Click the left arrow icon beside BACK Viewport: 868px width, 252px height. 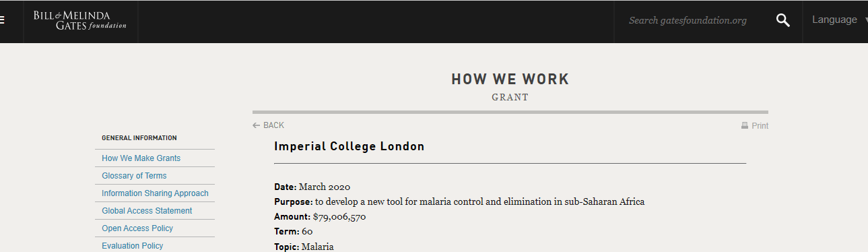point(257,125)
